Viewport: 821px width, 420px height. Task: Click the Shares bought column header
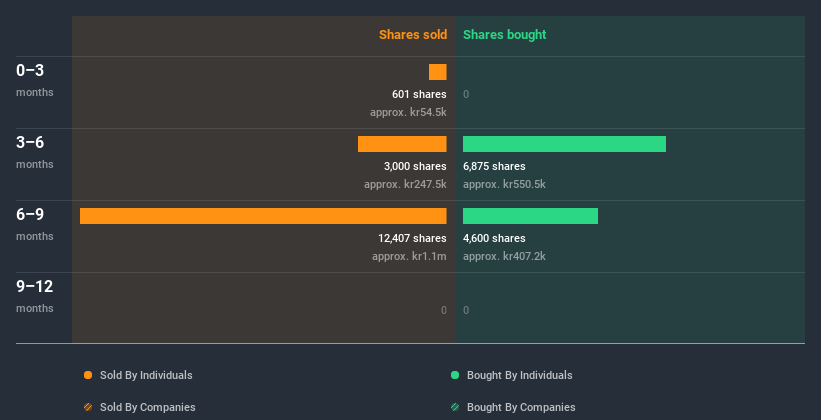(504, 35)
